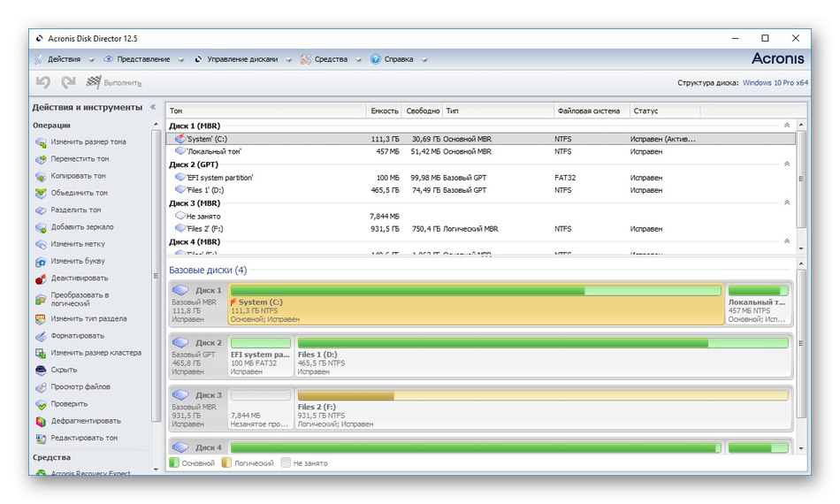840x504 pixels.
Task: Sort by the 'Файловая система' column header
Action: click(588, 111)
